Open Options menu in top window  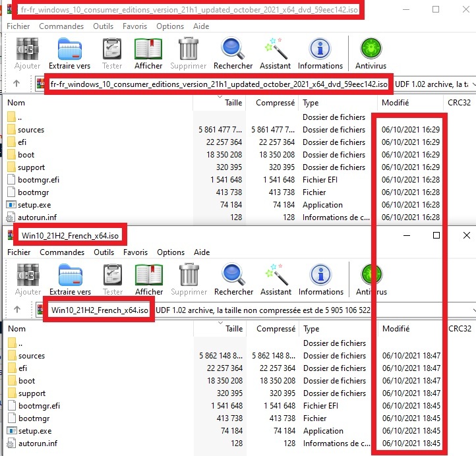click(170, 26)
